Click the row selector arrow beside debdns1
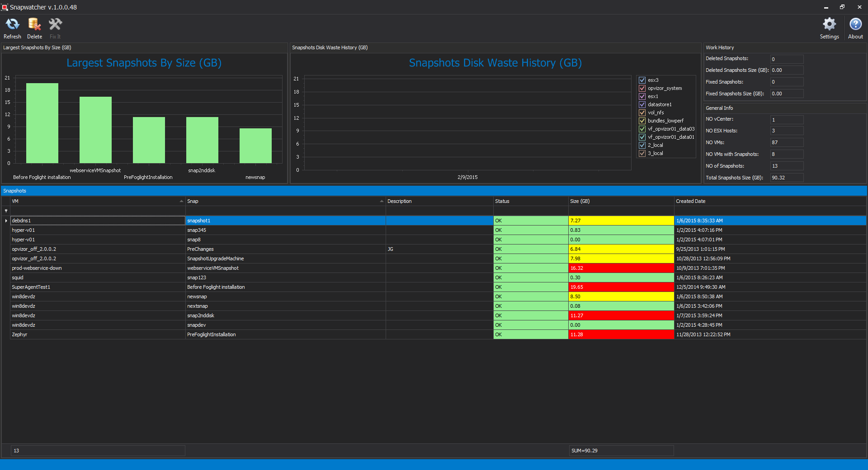This screenshot has width=868, height=470. pyautogui.click(x=5, y=221)
